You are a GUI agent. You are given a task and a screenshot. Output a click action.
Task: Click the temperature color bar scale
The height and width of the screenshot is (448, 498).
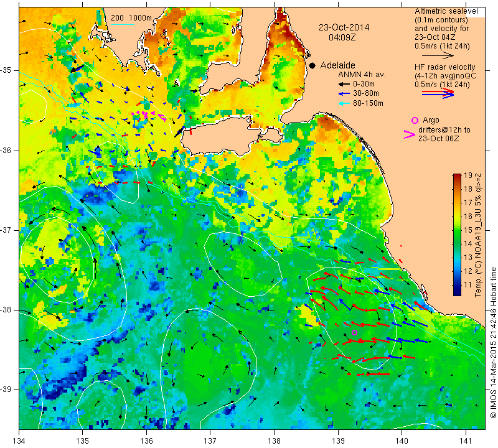(x=457, y=235)
